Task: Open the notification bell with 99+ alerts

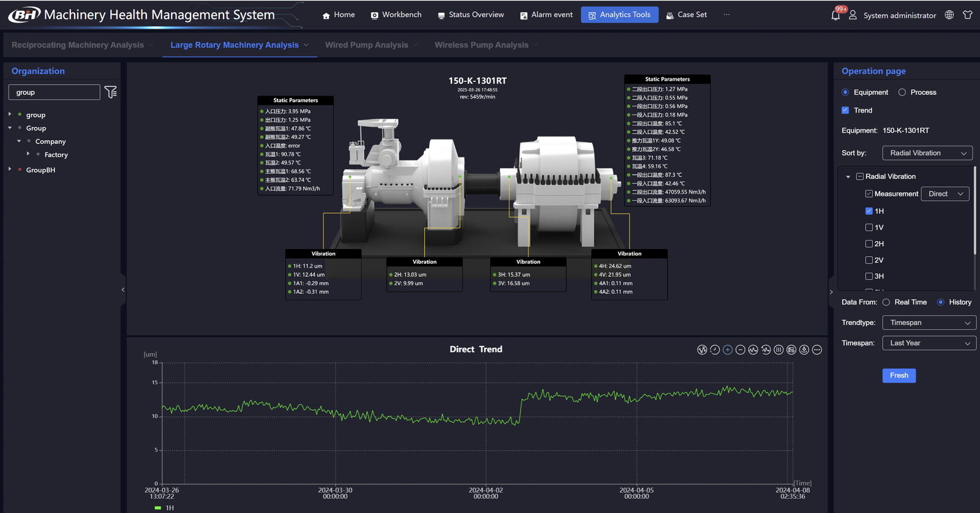Action: (x=835, y=15)
